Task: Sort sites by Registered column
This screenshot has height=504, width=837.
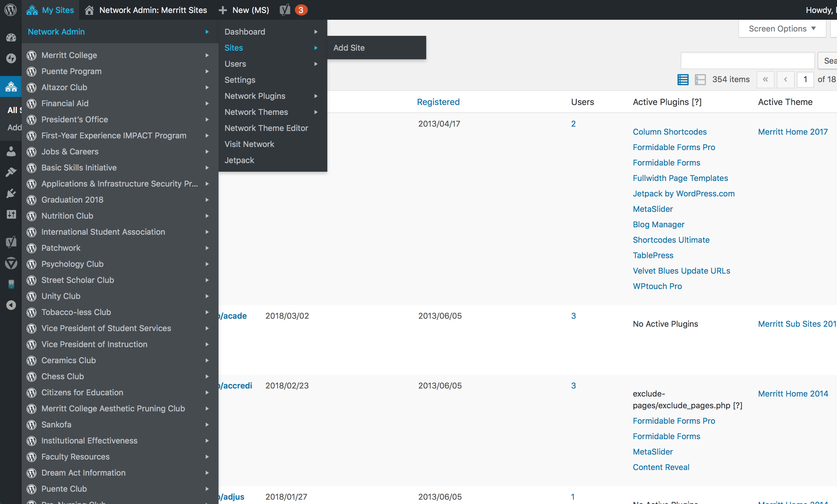Action: tap(438, 102)
